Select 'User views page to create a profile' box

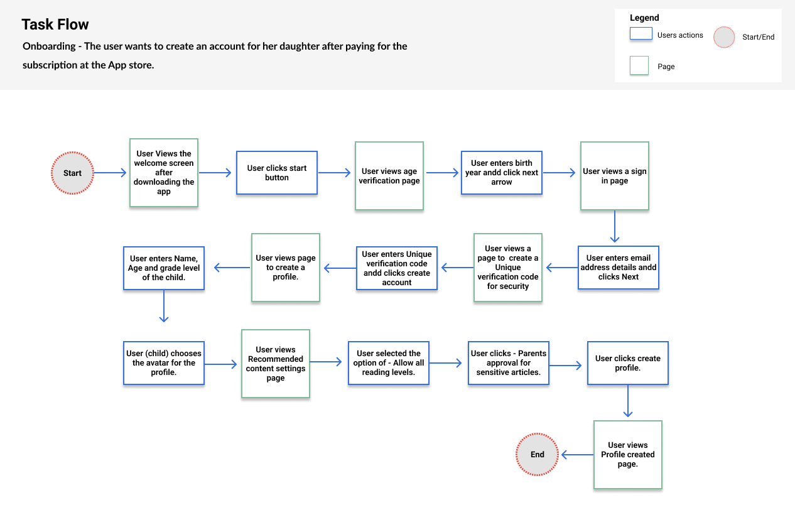coord(286,268)
